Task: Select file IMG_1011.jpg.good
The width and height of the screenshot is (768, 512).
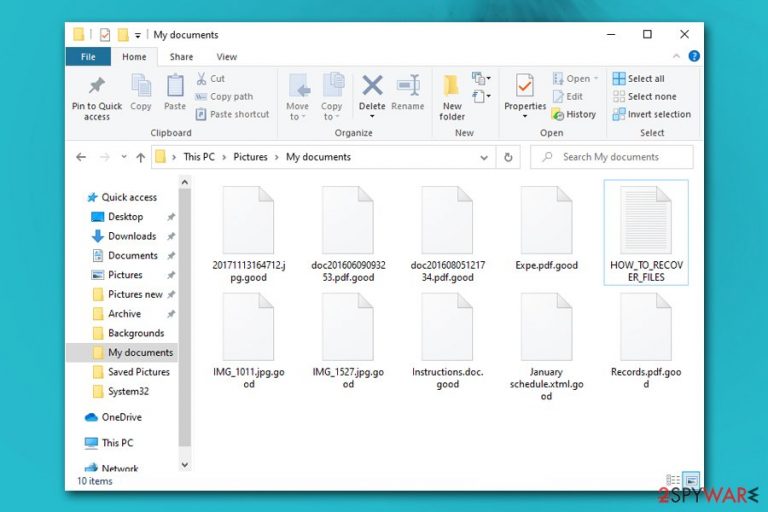Action: tap(249, 341)
